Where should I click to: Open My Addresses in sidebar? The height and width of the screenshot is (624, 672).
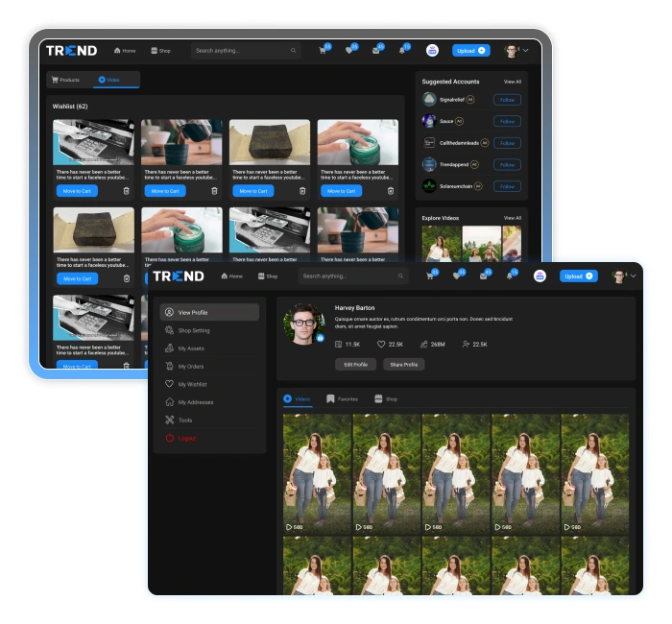(x=209, y=402)
